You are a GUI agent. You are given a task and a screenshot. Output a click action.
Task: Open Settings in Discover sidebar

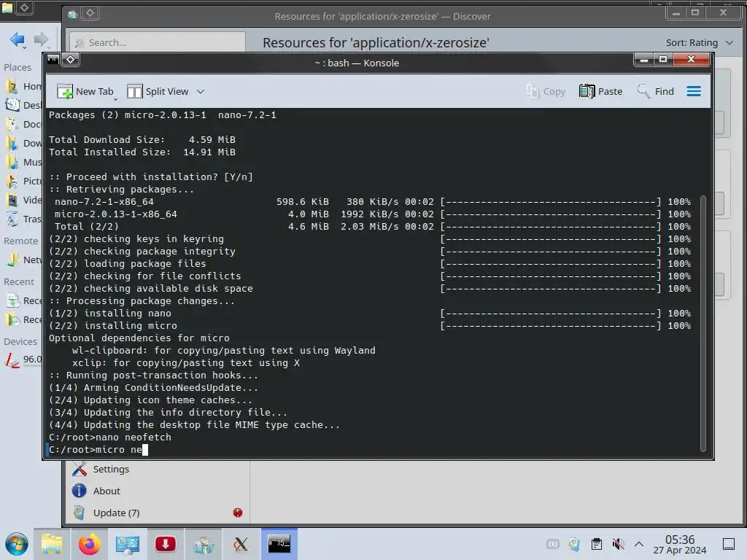[158, 469]
